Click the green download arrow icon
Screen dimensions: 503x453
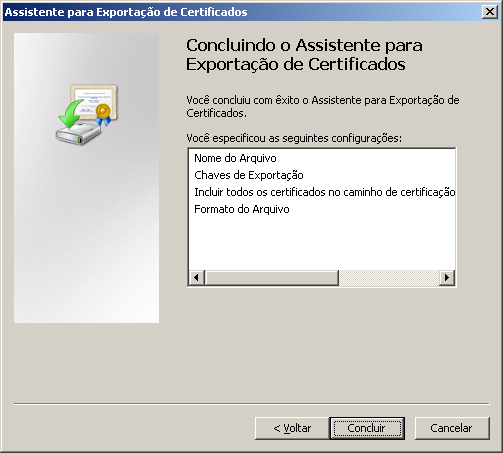pos(70,114)
